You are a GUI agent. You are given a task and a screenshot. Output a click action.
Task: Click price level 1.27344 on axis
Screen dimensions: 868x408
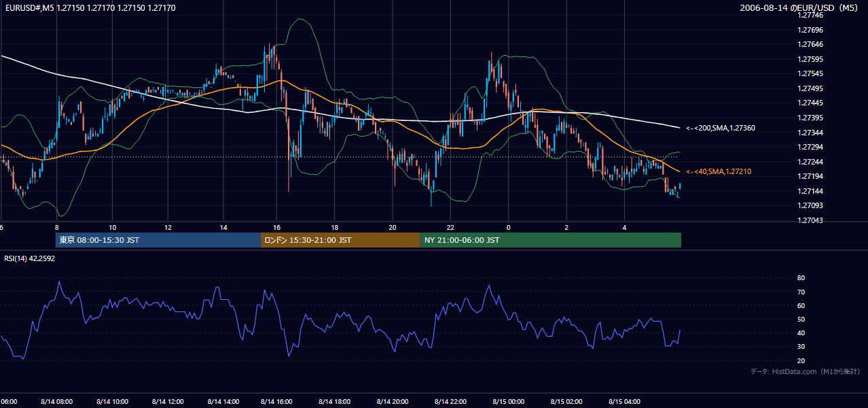click(x=810, y=133)
